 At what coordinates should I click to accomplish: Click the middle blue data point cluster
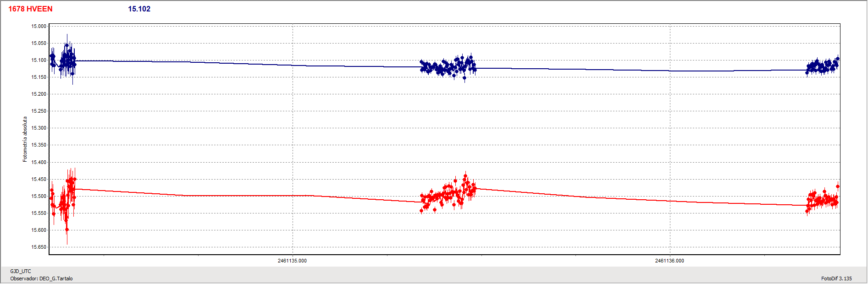click(448, 67)
